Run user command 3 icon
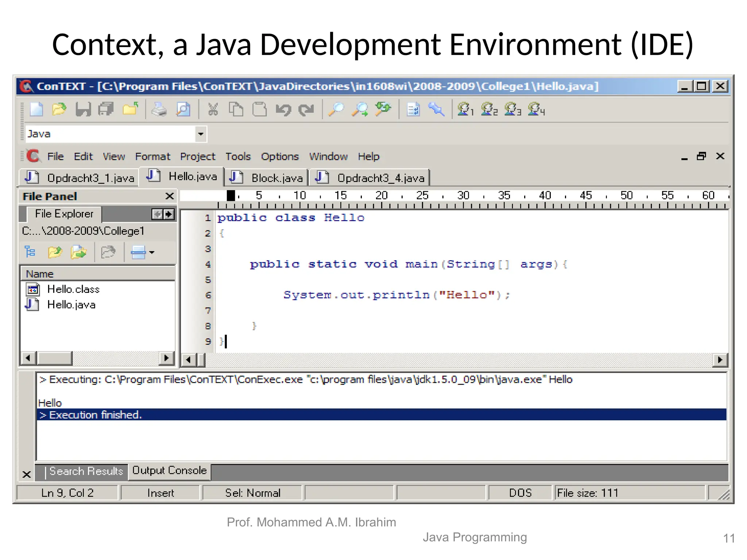747x560 pixels. 513,109
